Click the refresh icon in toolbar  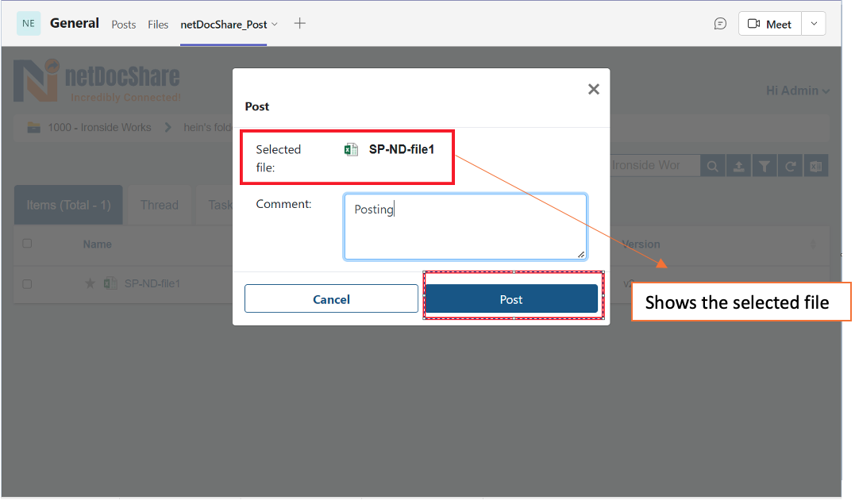(x=790, y=166)
